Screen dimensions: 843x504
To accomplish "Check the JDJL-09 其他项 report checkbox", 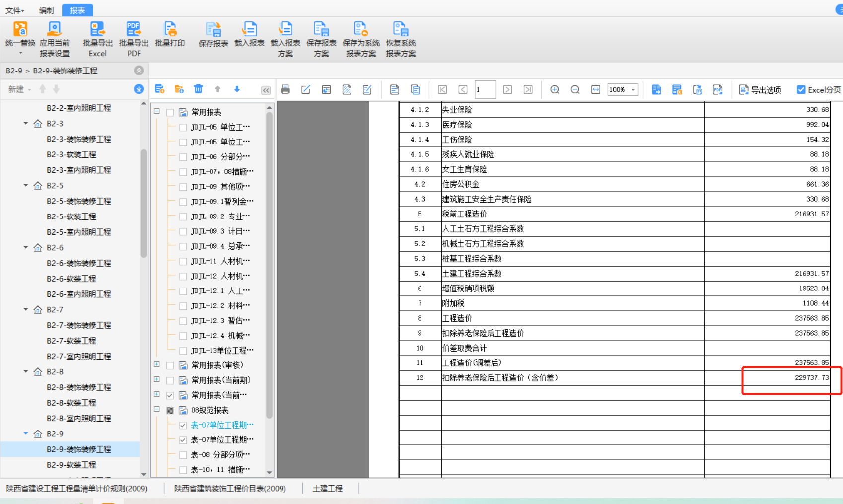I will [x=183, y=187].
